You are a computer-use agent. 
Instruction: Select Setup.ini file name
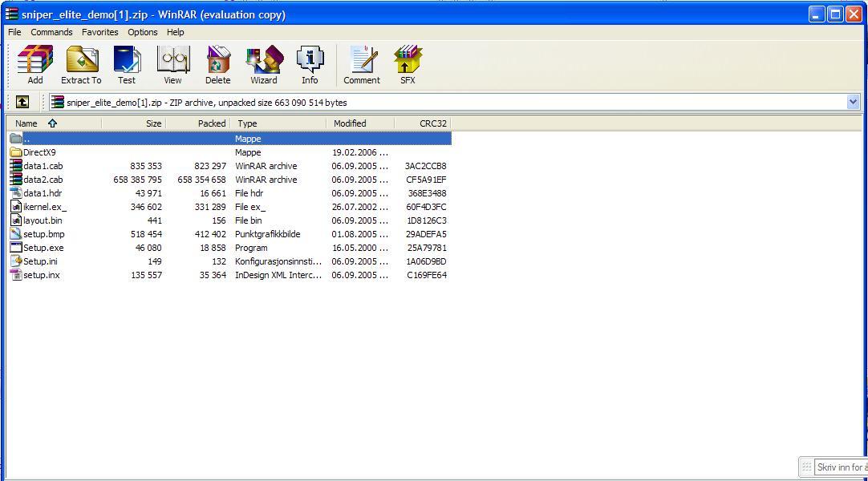40,261
